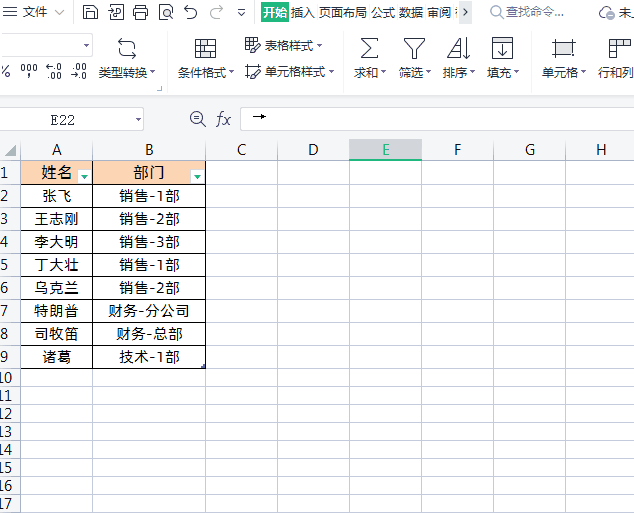This screenshot has width=634, height=513.
Task: Click the print preview icon
Action: pyautogui.click(x=166, y=12)
